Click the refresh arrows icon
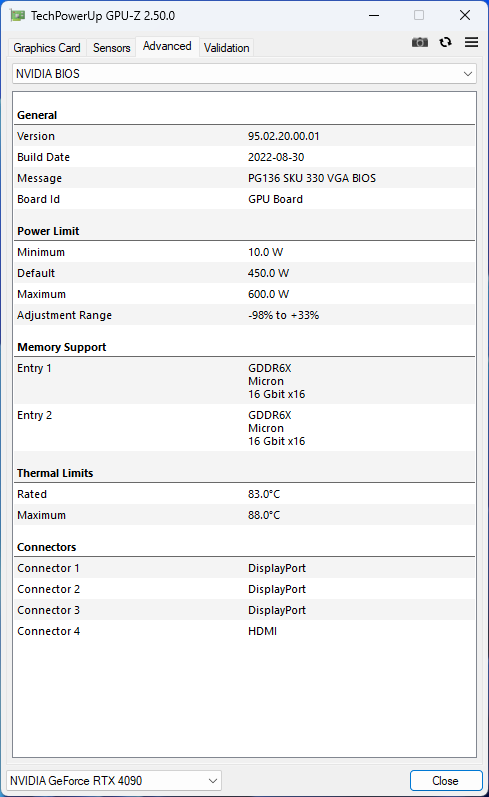This screenshot has width=489, height=797. (x=446, y=42)
